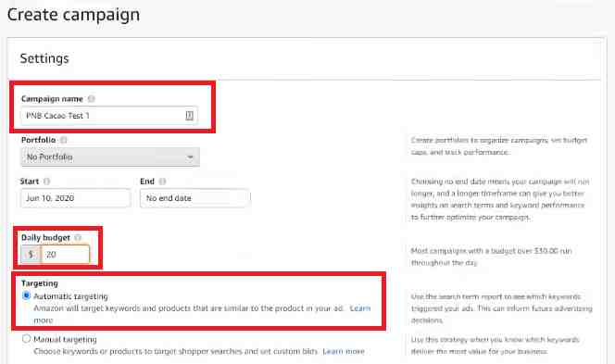This screenshot has width=615, height=364.
Task: Click into the Campaign name text field
Action: pyautogui.click(x=109, y=116)
